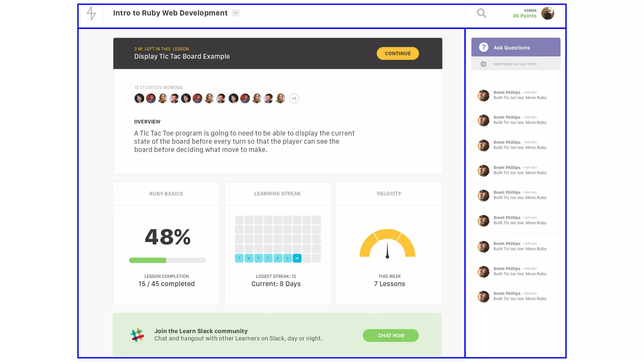The width and height of the screenshot is (644, 362).
Task: Select the highlighted M day in streak grid
Action: [x=297, y=258]
